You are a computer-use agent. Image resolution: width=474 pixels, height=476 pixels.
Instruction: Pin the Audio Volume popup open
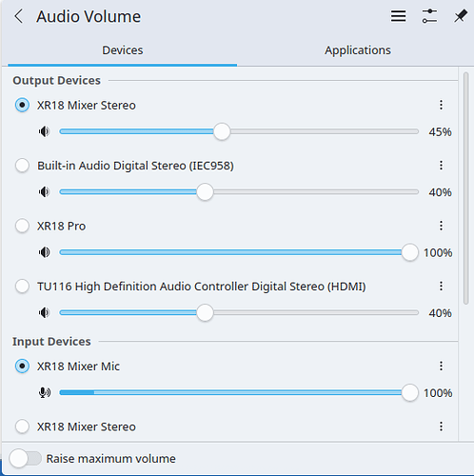click(461, 16)
